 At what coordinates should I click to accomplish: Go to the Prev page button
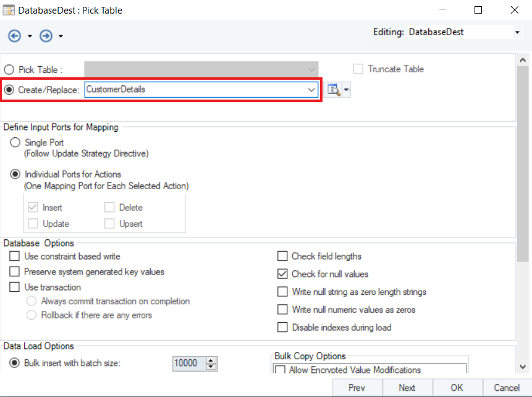tap(357, 388)
